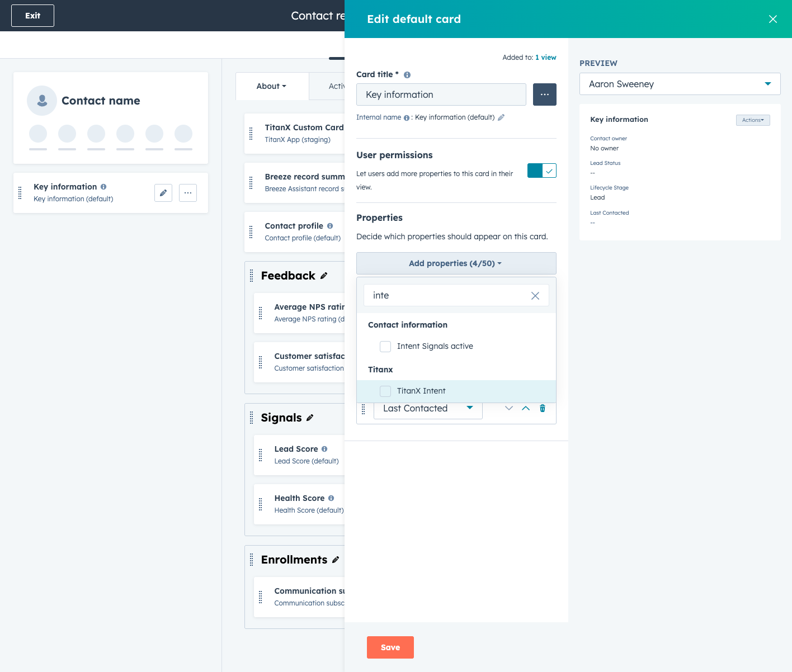
Task: Rename the Feedback section pencil icon
Action: (x=324, y=276)
